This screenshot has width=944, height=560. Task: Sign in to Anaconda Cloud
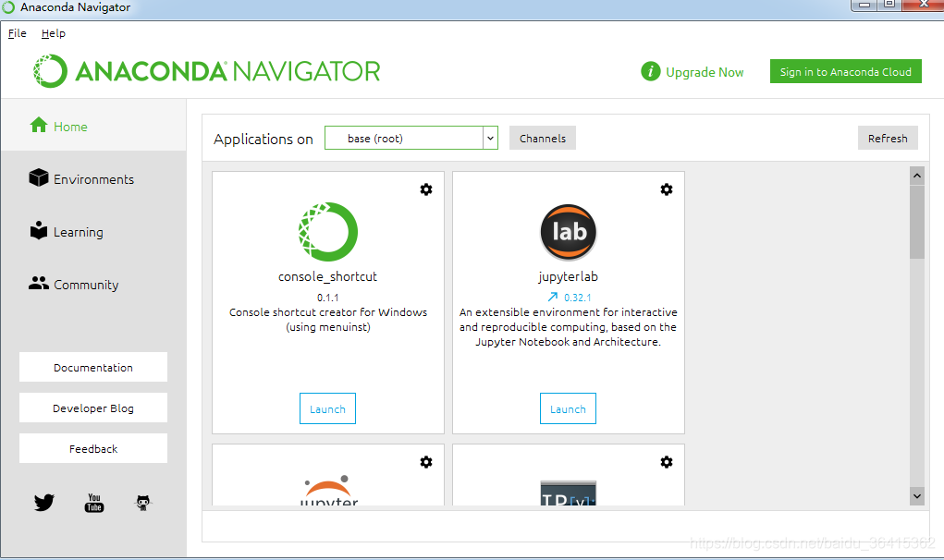pyautogui.click(x=845, y=71)
